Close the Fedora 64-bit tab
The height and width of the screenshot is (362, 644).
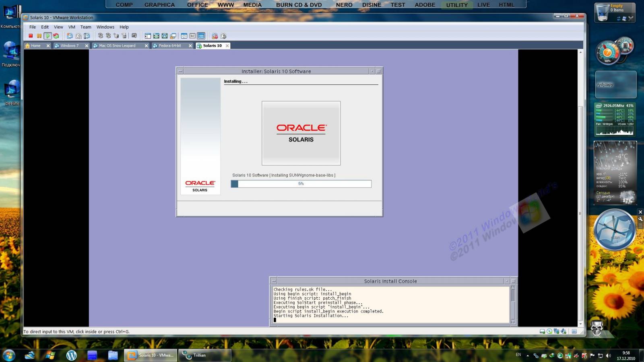coord(190,46)
